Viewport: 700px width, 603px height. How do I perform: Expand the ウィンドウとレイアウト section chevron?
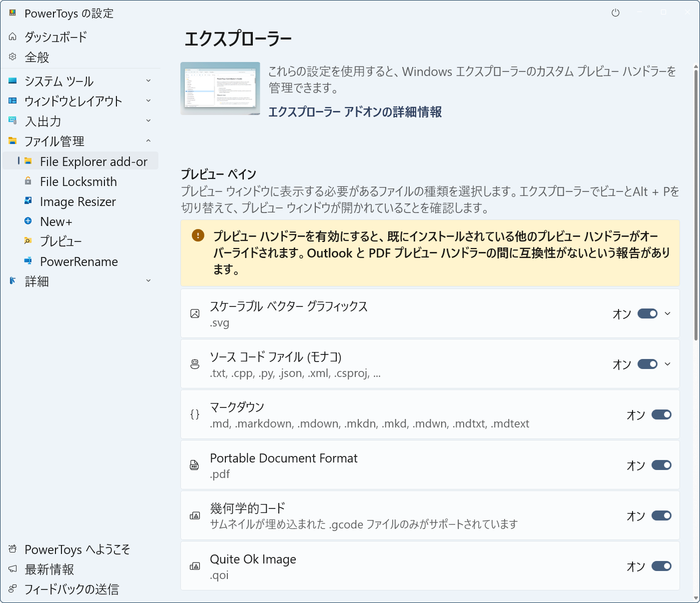point(148,100)
